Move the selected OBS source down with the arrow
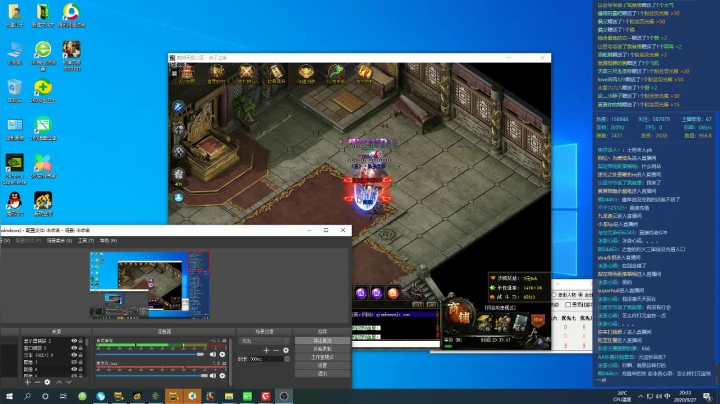The width and height of the screenshot is (720, 404). point(69,382)
